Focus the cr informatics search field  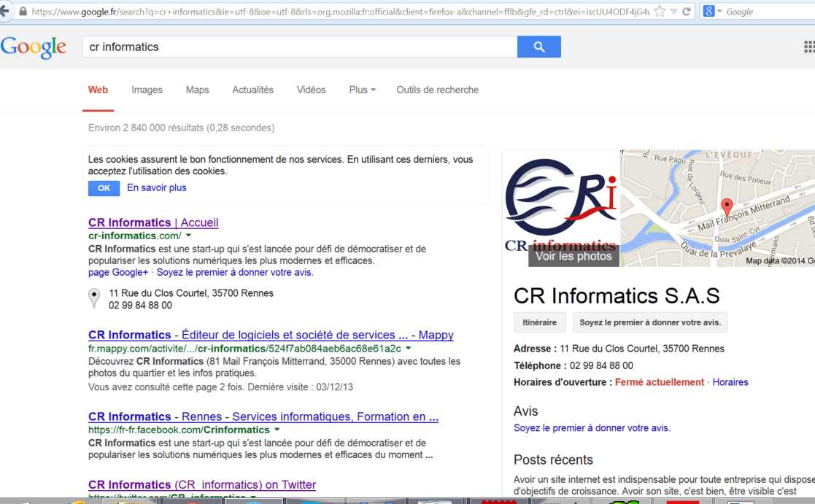click(x=299, y=47)
